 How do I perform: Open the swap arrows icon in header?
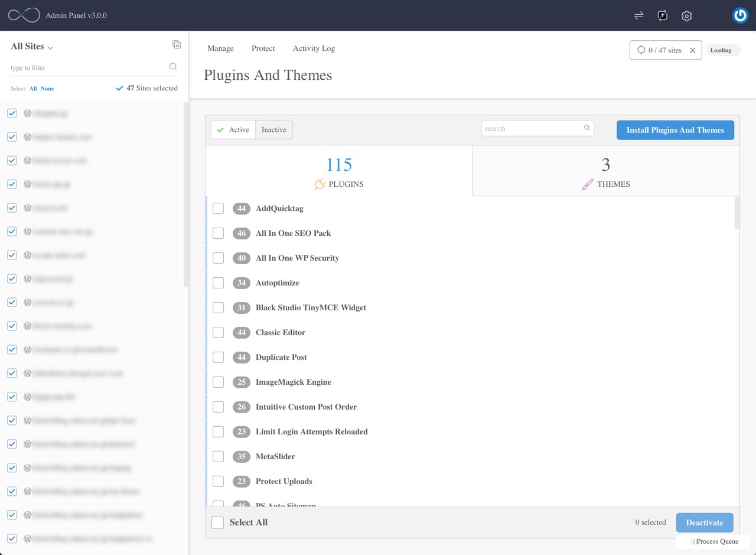click(x=638, y=16)
